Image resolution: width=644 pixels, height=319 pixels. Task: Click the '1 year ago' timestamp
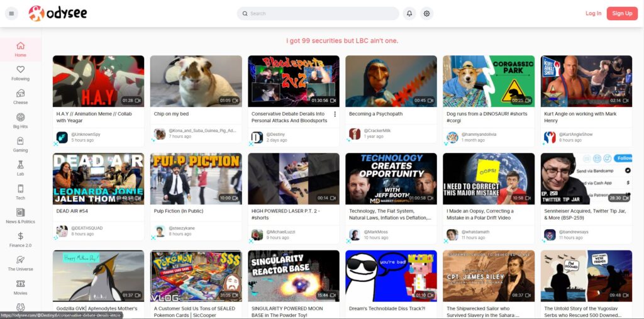coord(374,137)
